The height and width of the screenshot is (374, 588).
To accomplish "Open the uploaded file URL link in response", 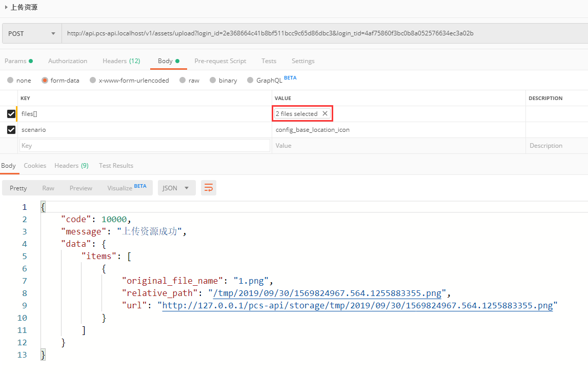I will 357,306.
